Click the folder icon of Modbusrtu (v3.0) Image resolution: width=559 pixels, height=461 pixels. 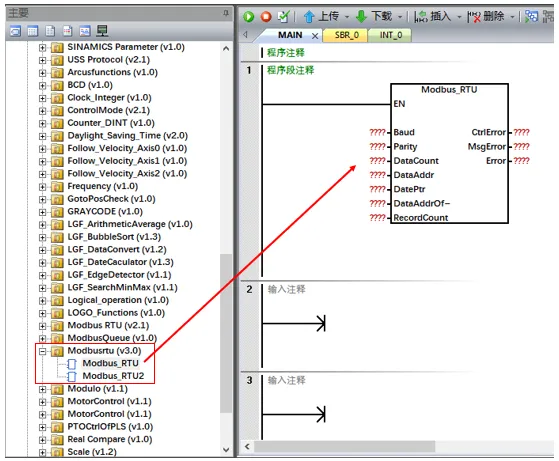[x=57, y=351]
